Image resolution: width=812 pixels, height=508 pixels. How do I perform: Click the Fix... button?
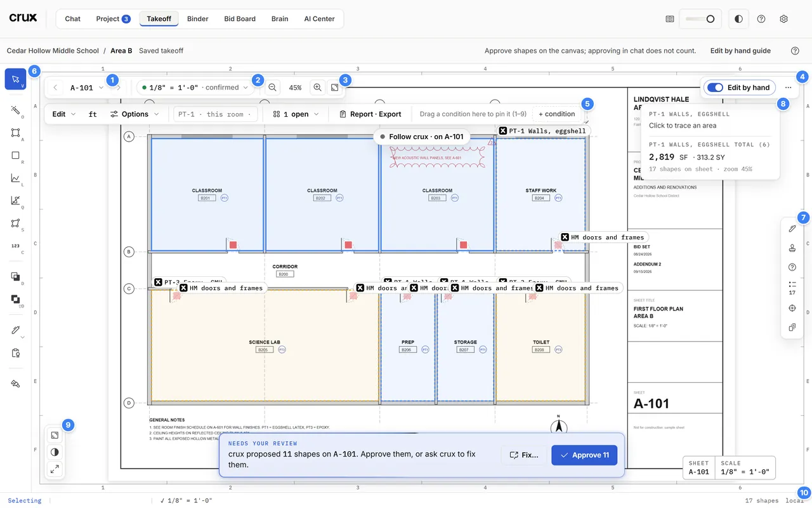(524, 455)
